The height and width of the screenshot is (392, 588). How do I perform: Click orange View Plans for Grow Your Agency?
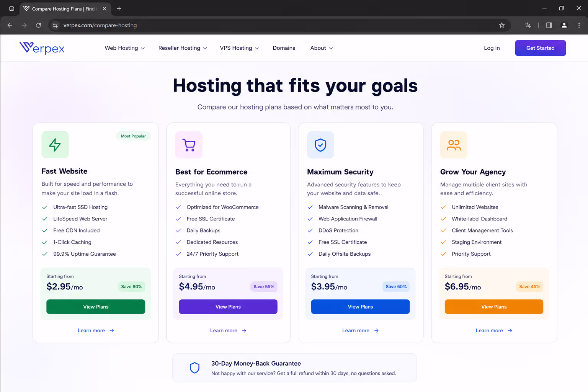[494, 307]
